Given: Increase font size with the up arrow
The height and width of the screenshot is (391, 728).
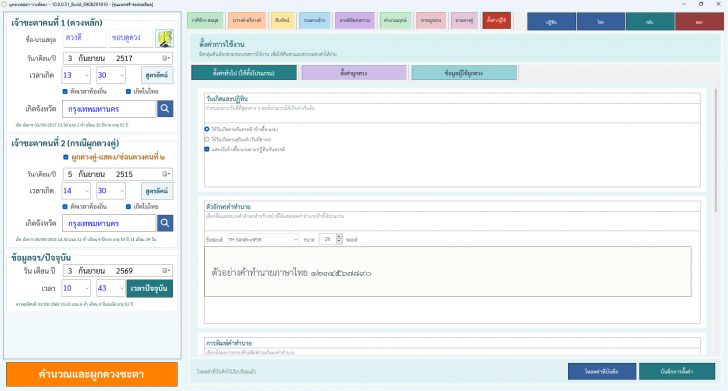Looking at the screenshot, I should 339,237.
